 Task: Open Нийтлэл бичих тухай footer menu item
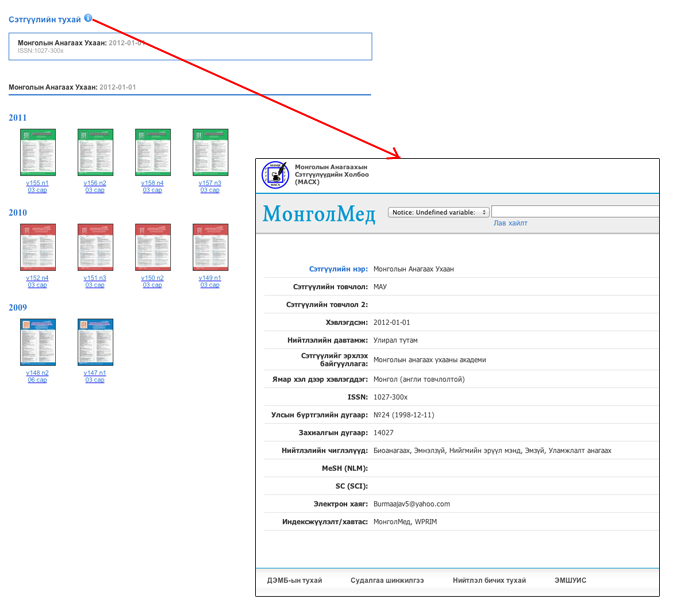pyautogui.click(x=489, y=580)
